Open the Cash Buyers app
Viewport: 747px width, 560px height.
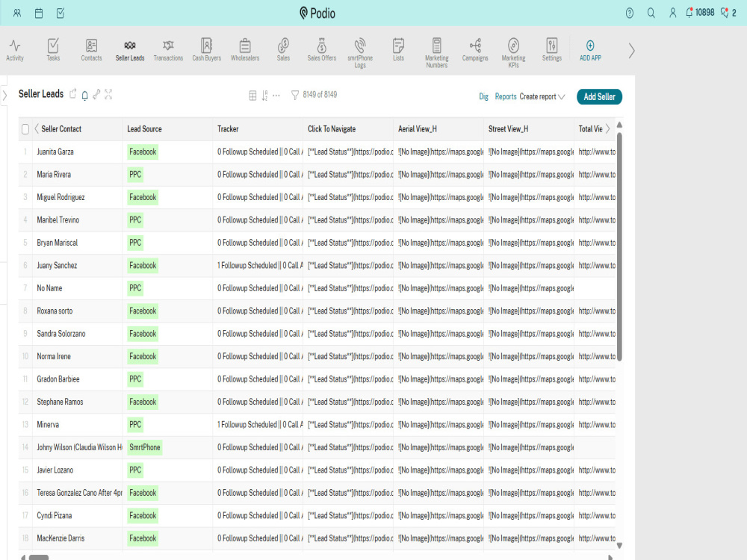click(x=206, y=50)
